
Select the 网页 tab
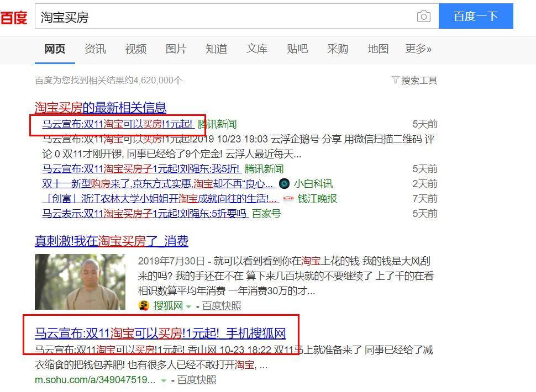54,49
